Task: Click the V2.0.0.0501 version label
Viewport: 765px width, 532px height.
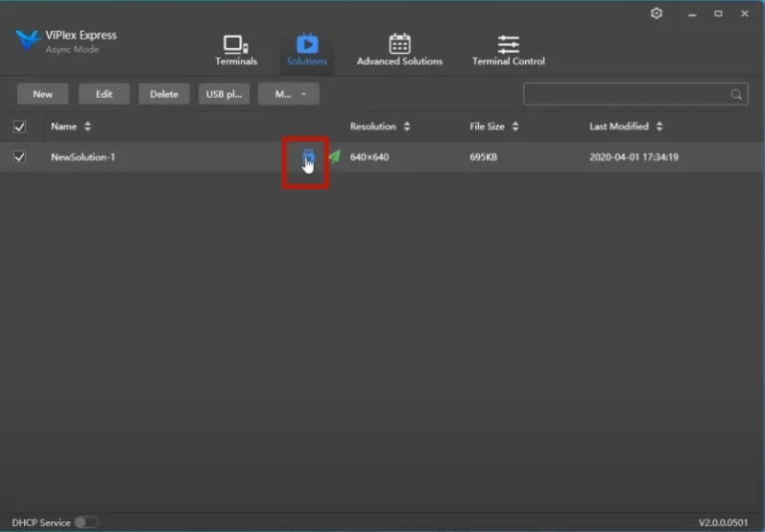Action: pos(723,522)
